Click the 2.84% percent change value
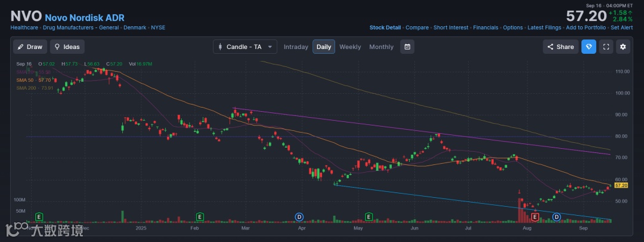The width and height of the screenshot is (644, 242). pos(623,19)
